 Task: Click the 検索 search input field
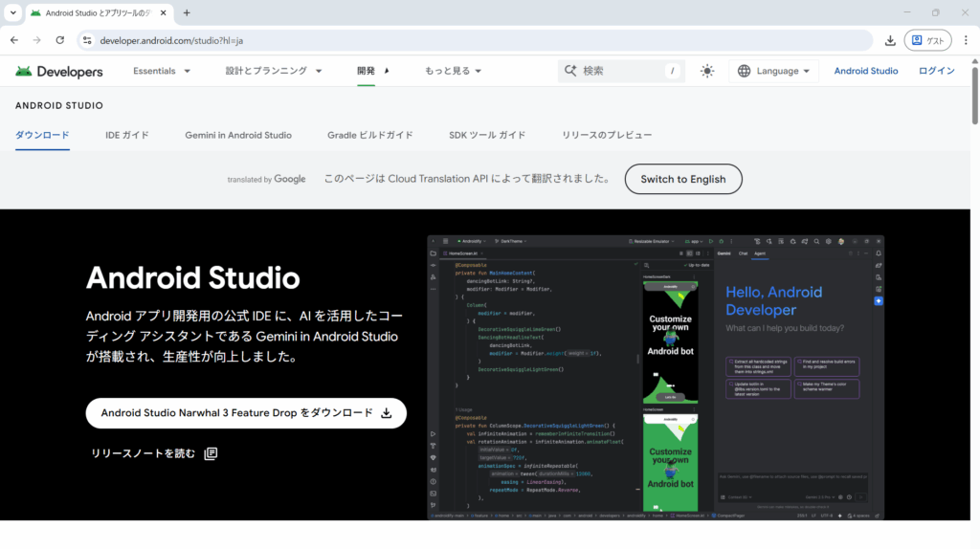tap(617, 71)
